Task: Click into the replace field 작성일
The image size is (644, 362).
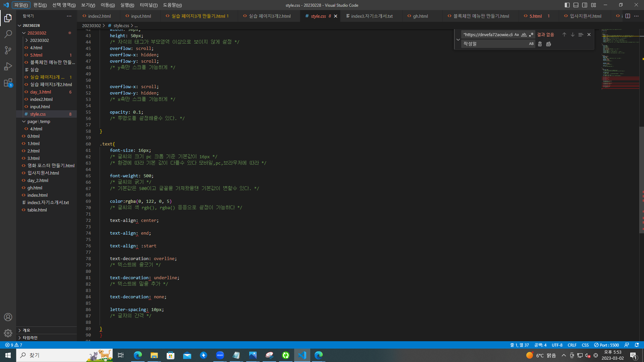Action: pyautogui.click(x=493, y=44)
